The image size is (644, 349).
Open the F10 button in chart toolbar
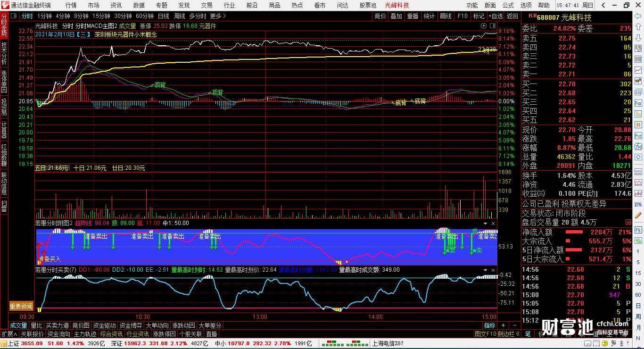tap(462, 16)
